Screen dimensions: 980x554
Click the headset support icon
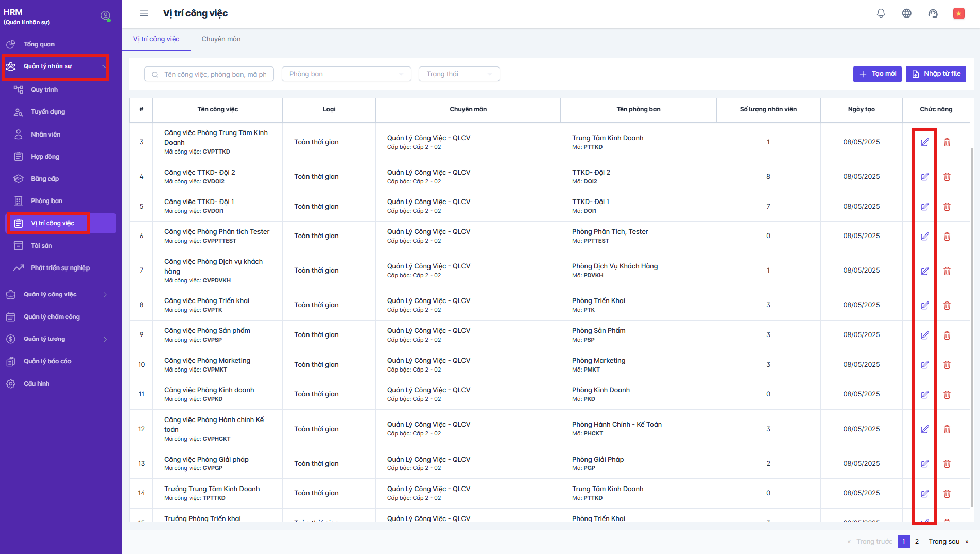tap(933, 13)
